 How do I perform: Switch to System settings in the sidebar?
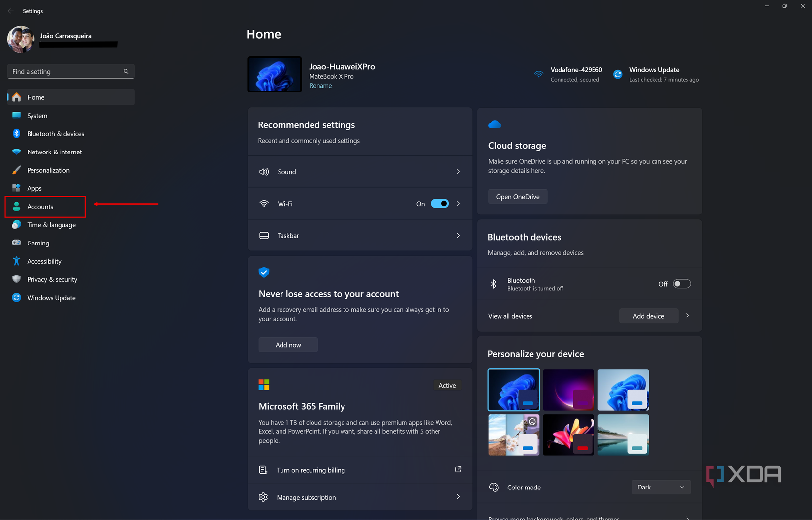click(17, 115)
